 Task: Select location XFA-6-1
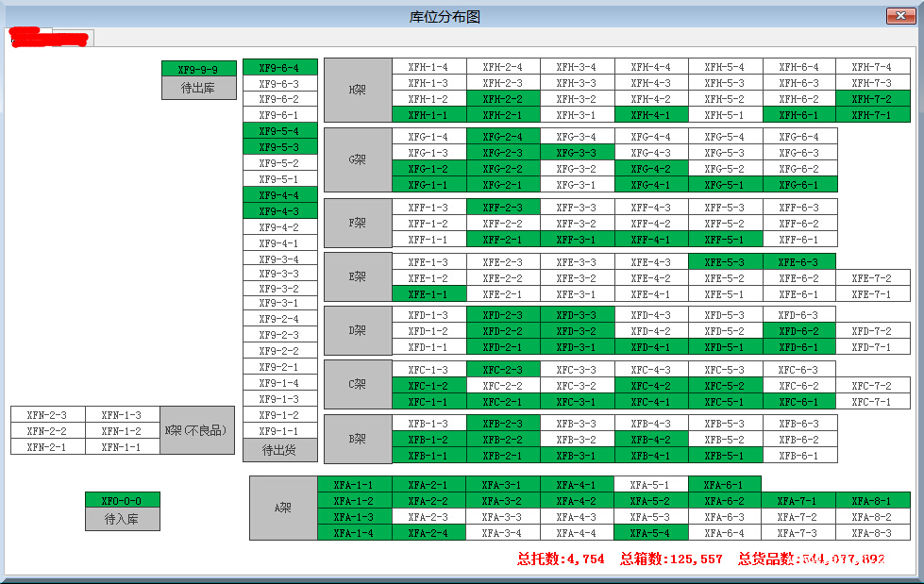pyautogui.click(x=724, y=485)
